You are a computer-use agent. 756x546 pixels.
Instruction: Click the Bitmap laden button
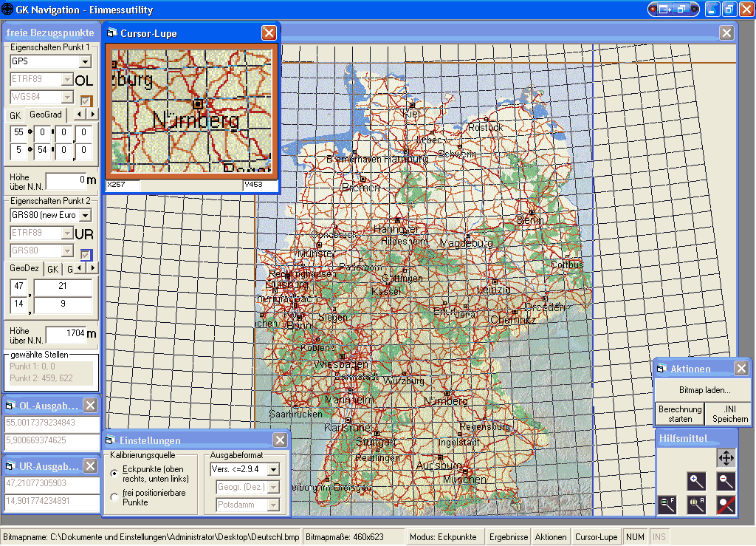(x=704, y=390)
